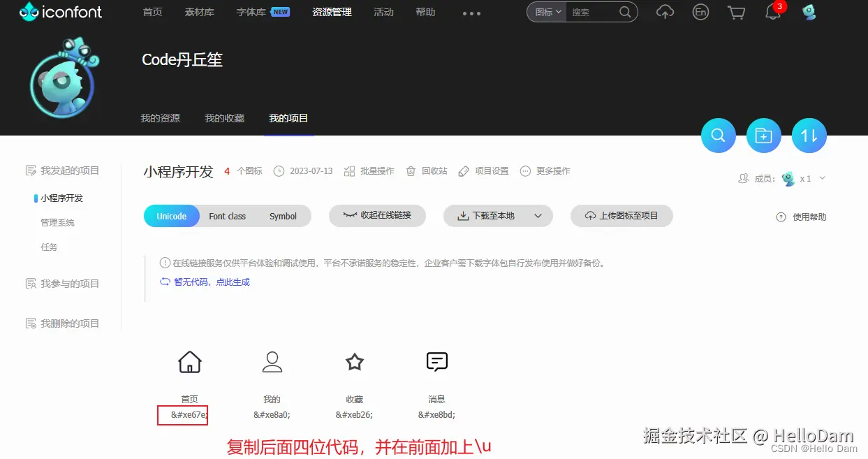
Task: Click the 搜索 search input field
Action: (590, 12)
